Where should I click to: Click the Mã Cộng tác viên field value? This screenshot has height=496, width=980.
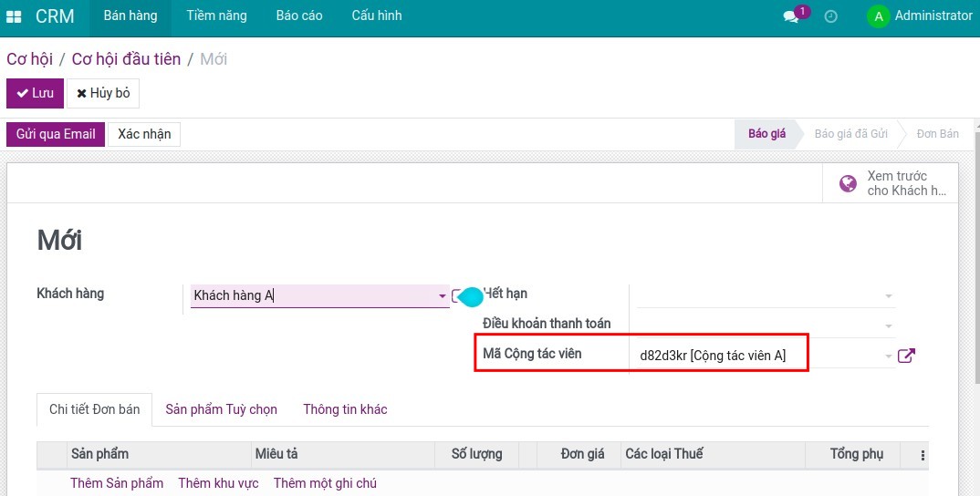coord(713,356)
